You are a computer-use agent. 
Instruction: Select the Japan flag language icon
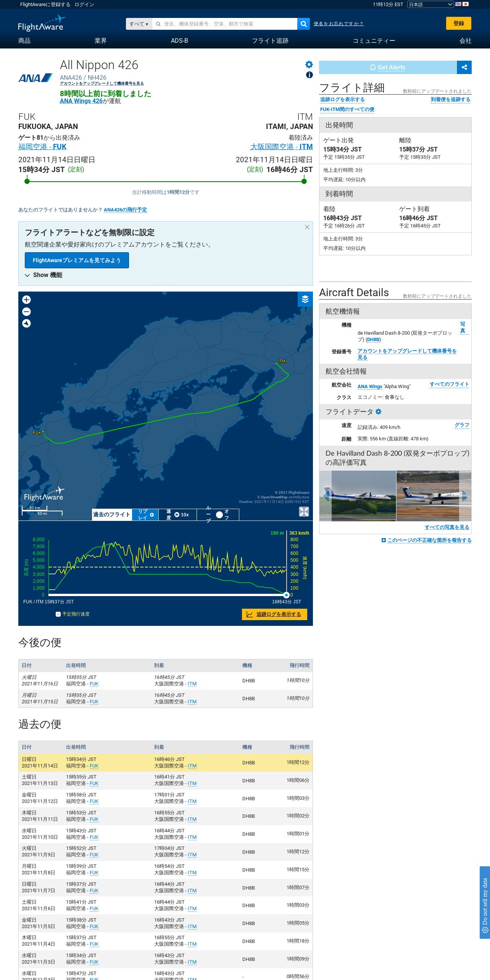[465, 4]
